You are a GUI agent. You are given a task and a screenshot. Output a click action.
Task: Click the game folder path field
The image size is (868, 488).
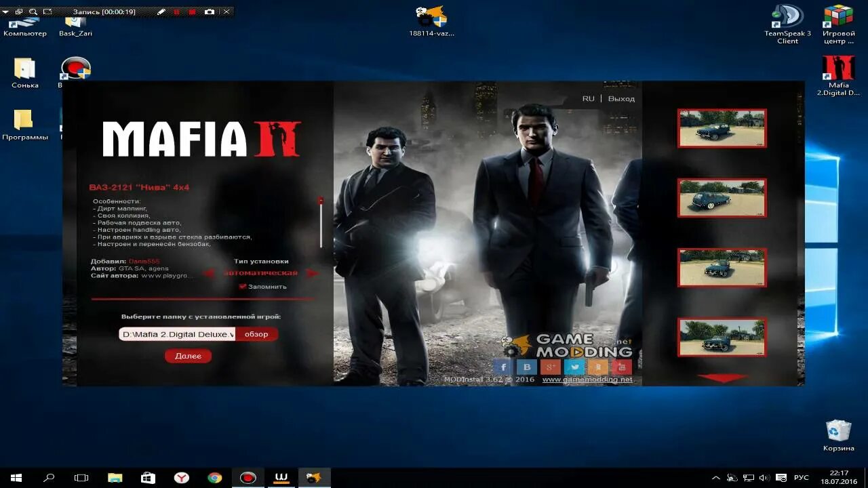[x=177, y=334]
